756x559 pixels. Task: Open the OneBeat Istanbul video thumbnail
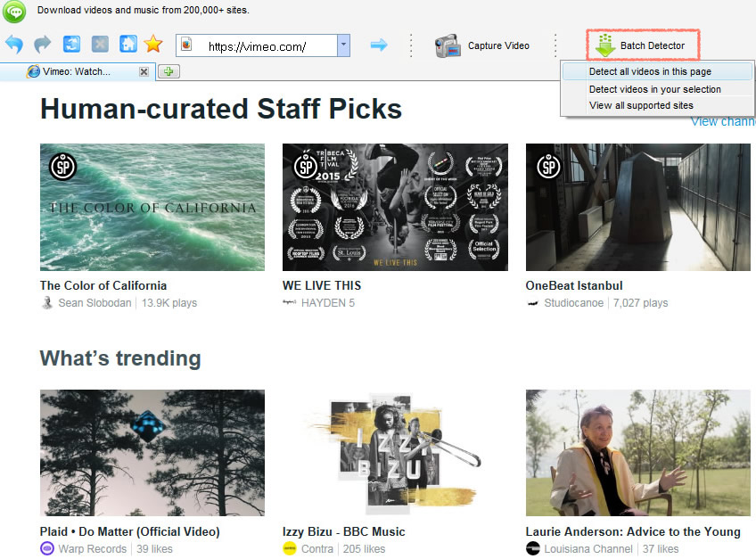click(638, 207)
